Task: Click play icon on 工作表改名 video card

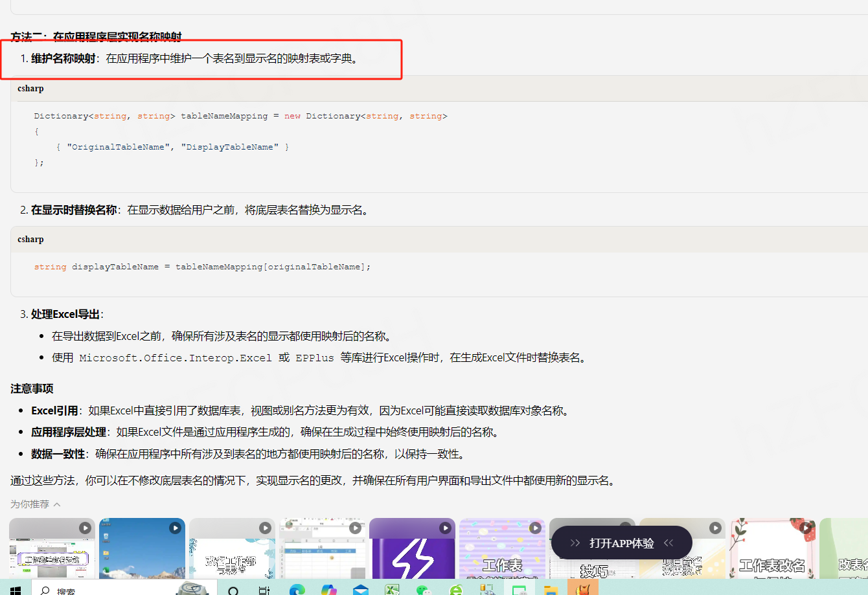Action: [805, 528]
